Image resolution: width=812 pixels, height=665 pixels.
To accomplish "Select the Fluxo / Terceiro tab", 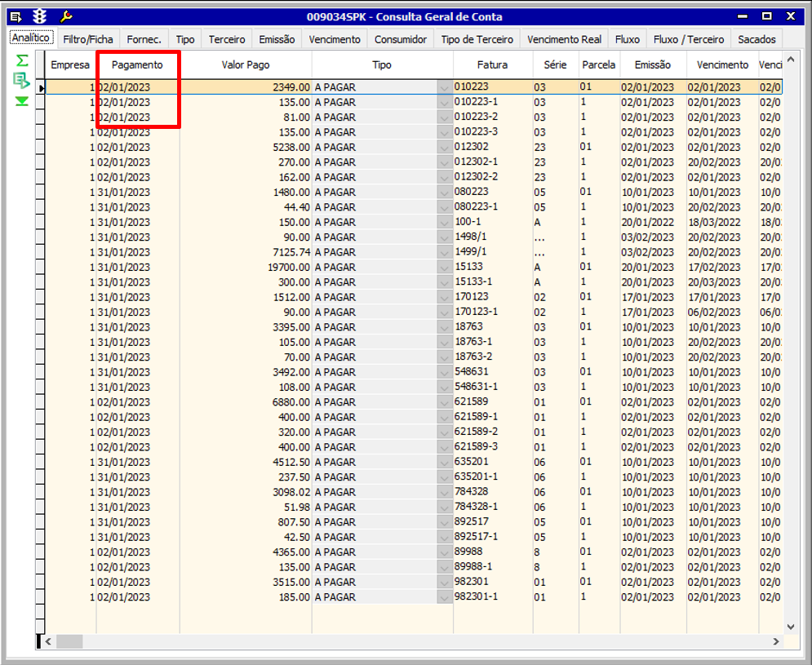I will (x=688, y=39).
